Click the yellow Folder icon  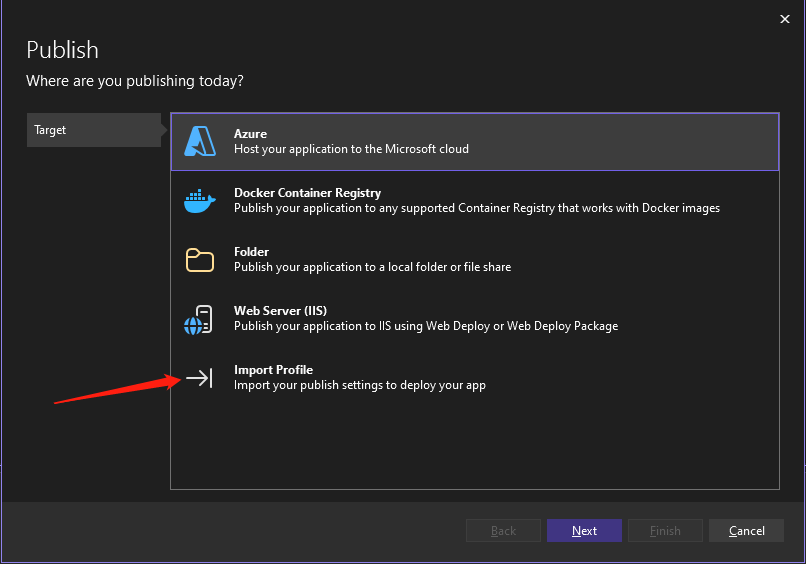coord(200,260)
